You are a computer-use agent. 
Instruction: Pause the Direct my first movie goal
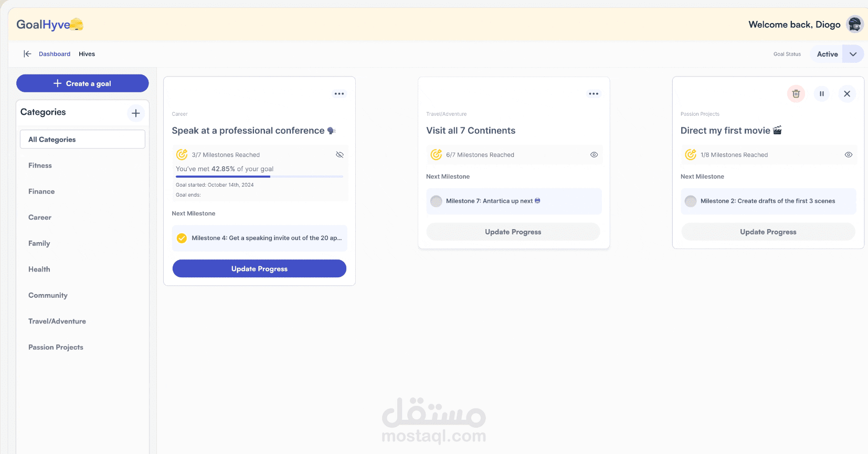click(x=822, y=94)
